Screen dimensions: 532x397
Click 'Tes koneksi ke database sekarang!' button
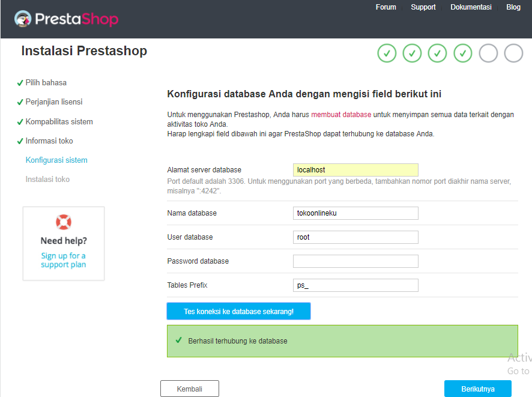coord(238,311)
